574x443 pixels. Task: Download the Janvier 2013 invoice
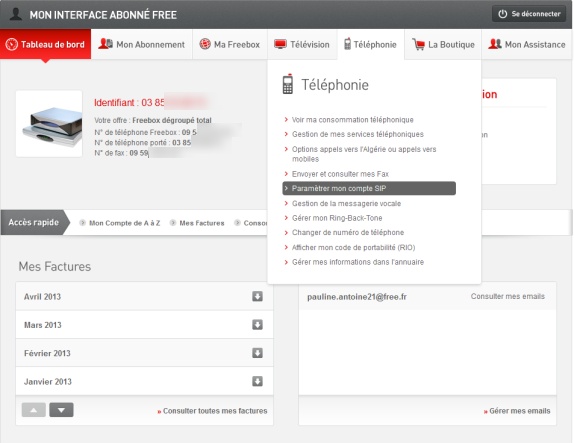257,381
